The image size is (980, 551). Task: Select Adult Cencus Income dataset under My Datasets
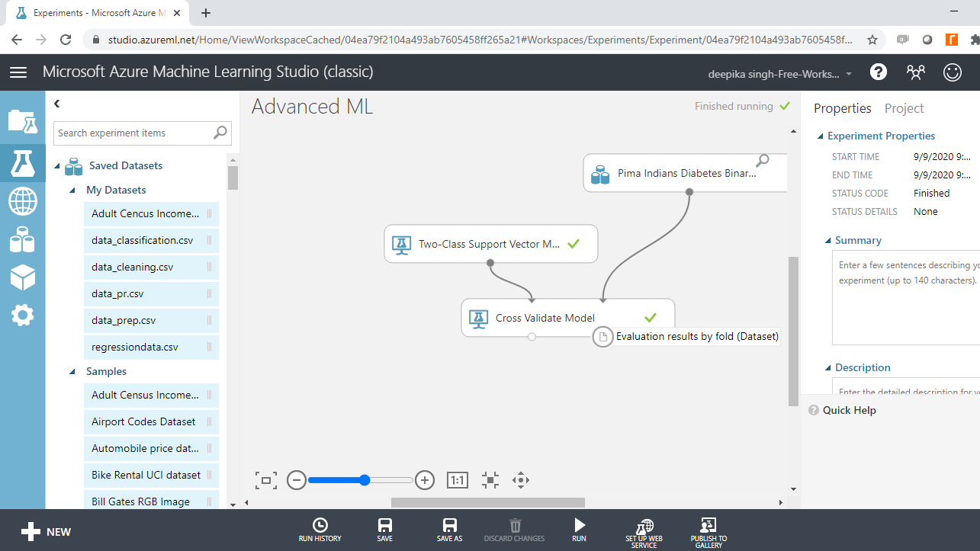(151, 214)
